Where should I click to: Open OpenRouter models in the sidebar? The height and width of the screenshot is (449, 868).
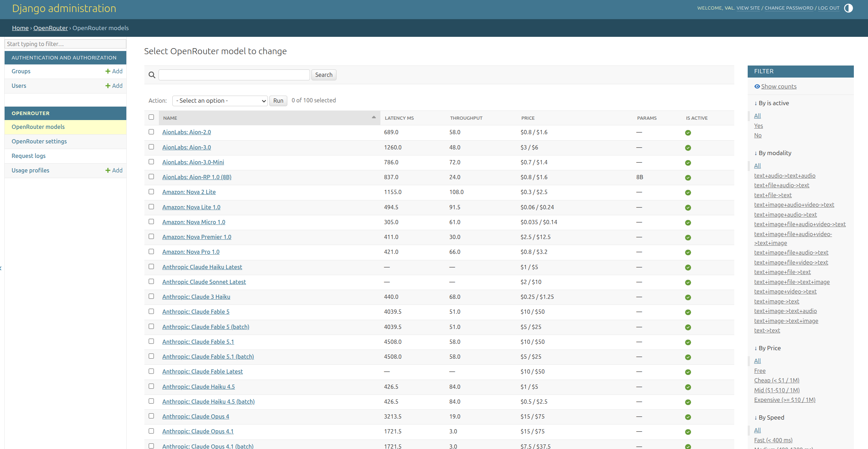[x=38, y=127]
